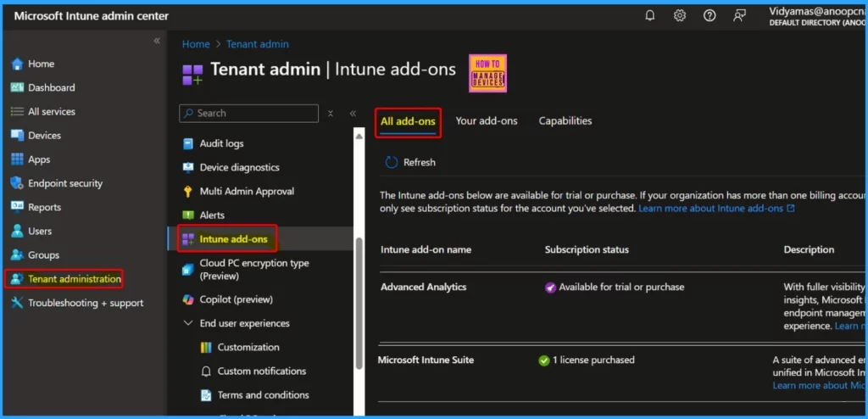Image resolution: width=868 pixels, height=419 pixels.
Task: Click the Terms and conditions icon
Action: click(206, 395)
